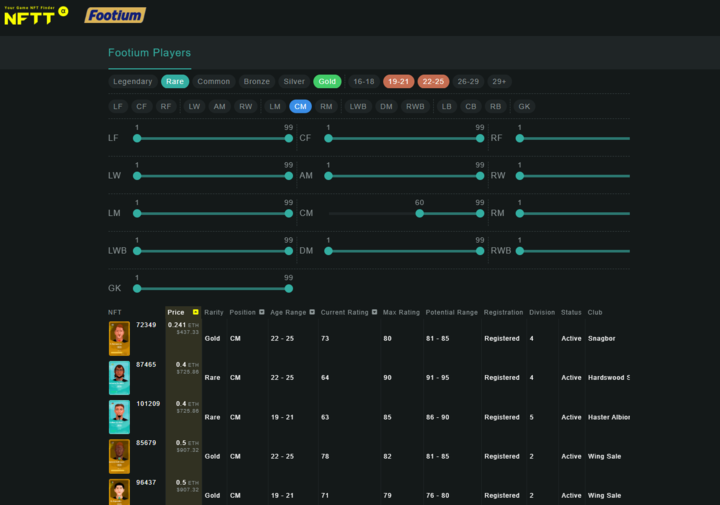Click the Max Rating column header

[x=401, y=312]
